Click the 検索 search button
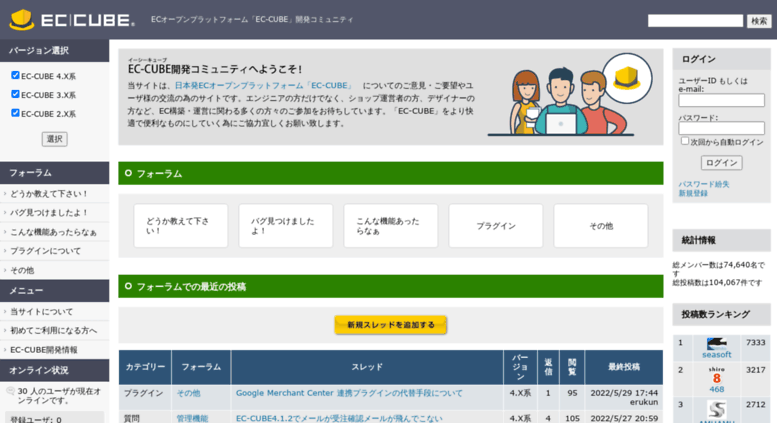The height and width of the screenshot is (423, 777). [x=759, y=21]
